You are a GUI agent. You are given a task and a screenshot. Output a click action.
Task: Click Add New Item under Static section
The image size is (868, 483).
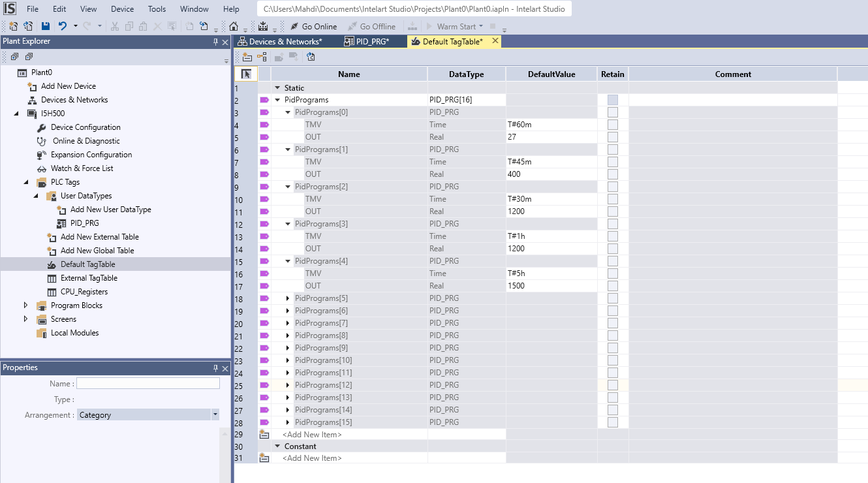point(312,435)
